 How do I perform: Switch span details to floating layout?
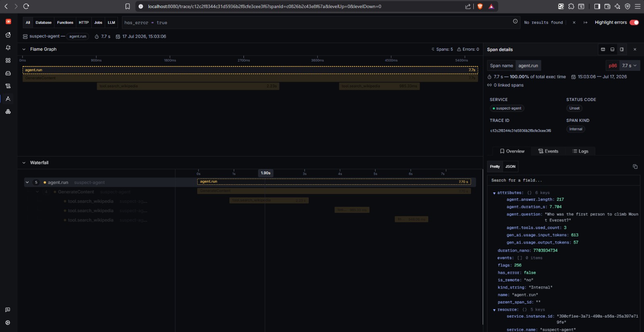[603, 49]
